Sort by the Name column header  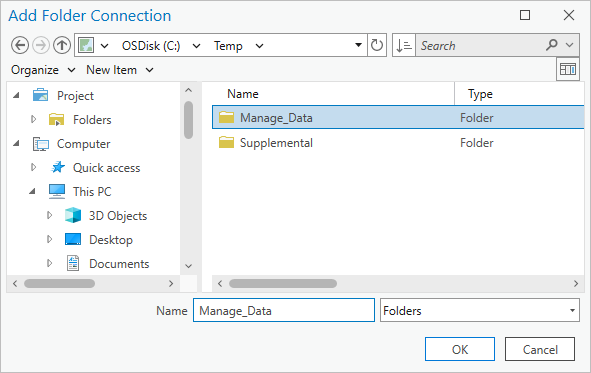[243, 94]
